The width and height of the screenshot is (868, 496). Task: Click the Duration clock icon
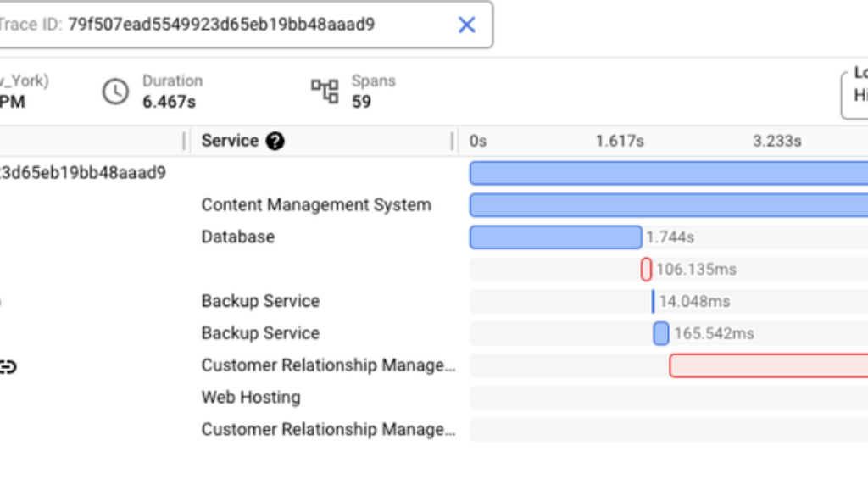[x=115, y=92]
